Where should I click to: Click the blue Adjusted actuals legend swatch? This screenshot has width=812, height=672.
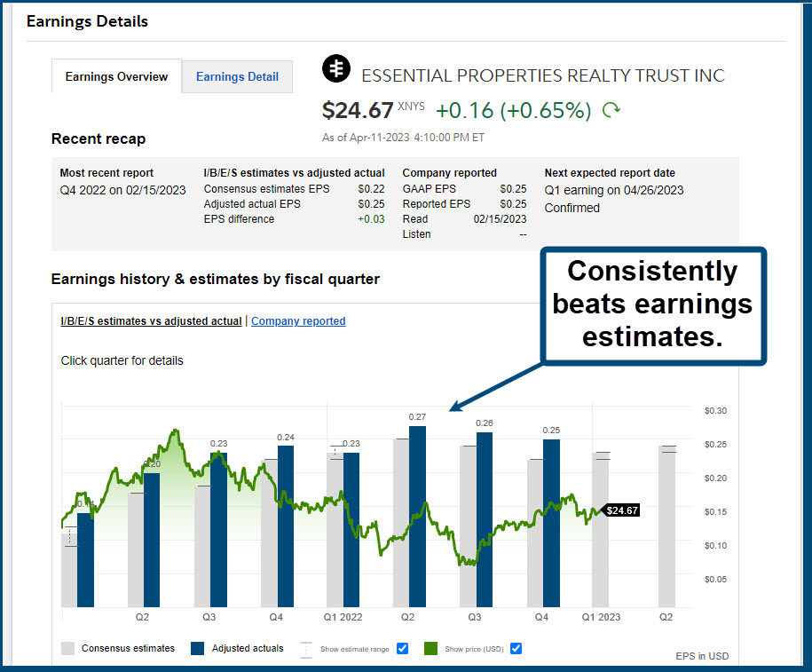198,649
